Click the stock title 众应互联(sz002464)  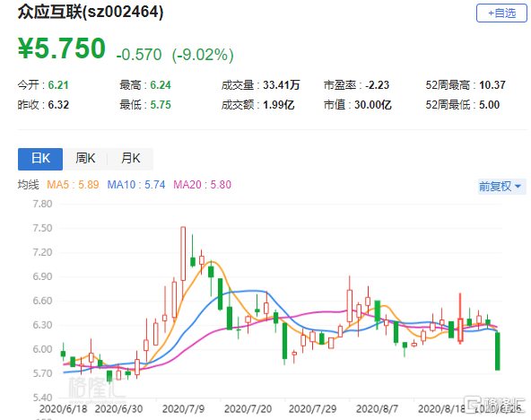coord(91,13)
